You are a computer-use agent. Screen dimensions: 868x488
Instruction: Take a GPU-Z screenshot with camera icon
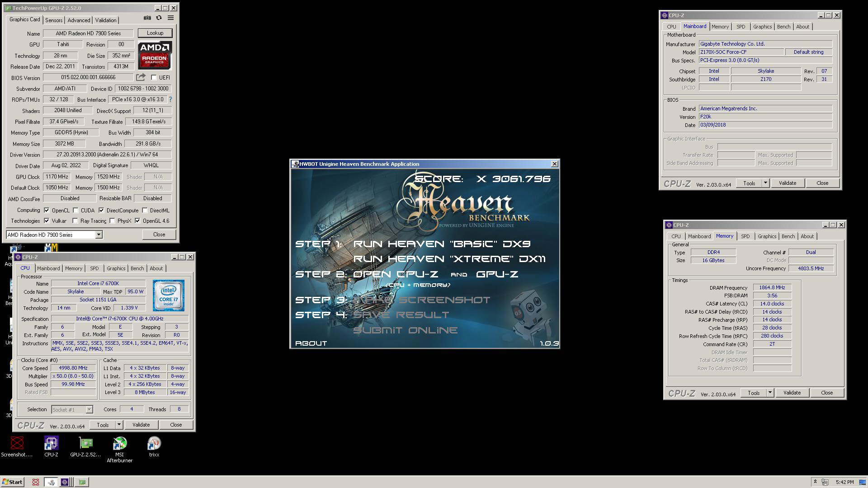(x=147, y=18)
